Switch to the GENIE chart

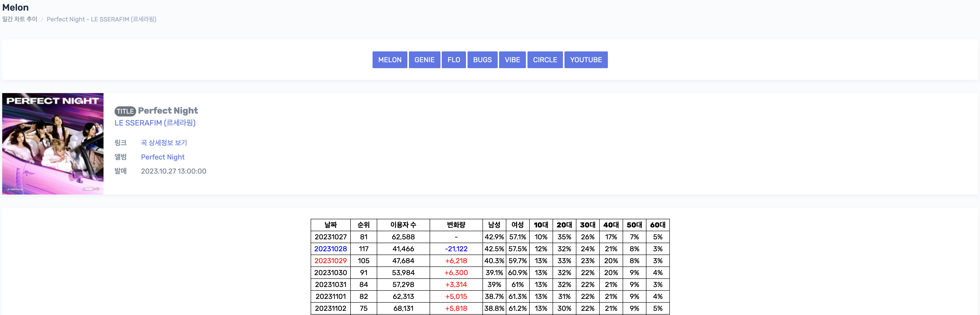click(x=424, y=60)
